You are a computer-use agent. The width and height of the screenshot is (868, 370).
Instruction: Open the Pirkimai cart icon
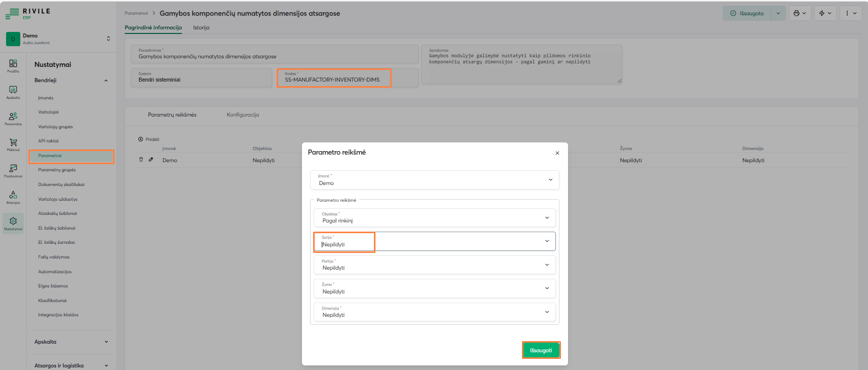[13, 144]
